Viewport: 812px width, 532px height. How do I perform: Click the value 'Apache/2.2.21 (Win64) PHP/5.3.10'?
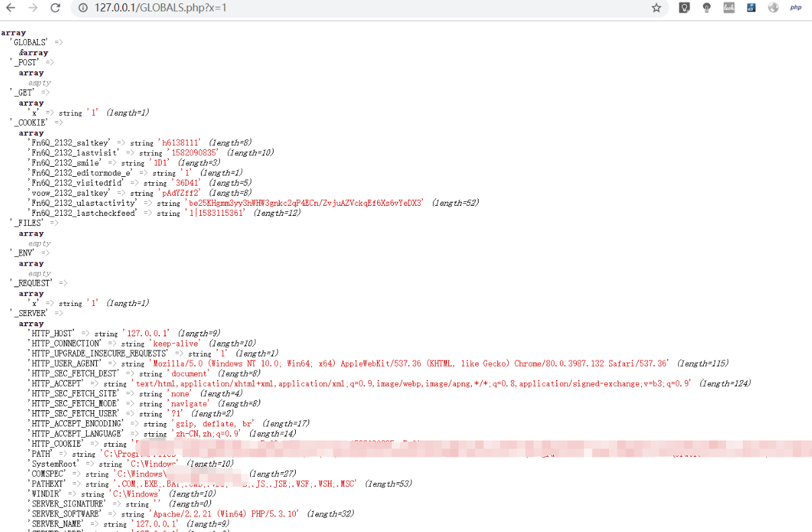click(225, 514)
